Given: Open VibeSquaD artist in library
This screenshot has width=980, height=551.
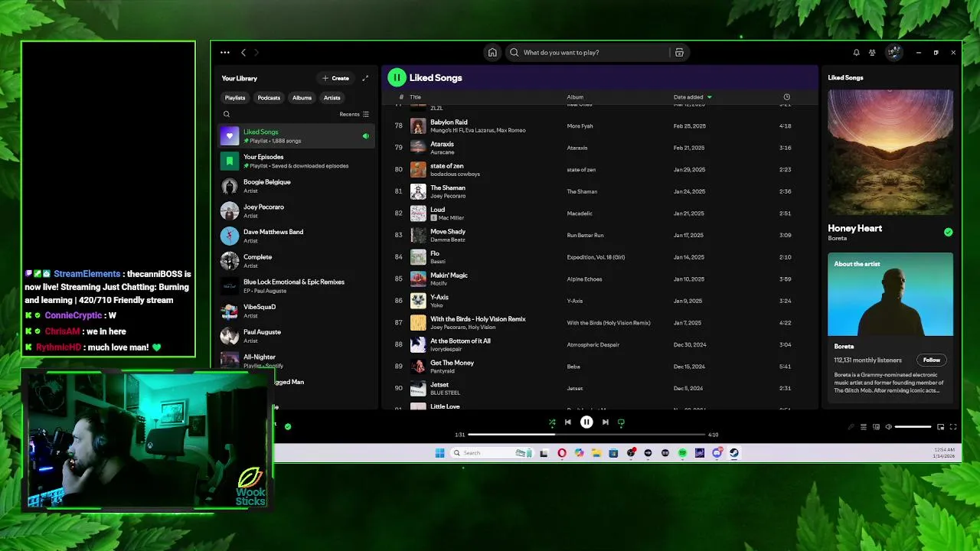Looking at the screenshot, I should [x=296, y=311].
